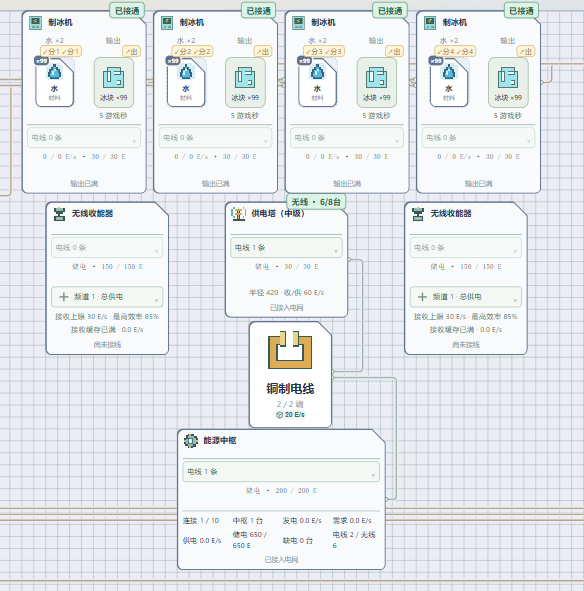Click the 已接通 badge on the 分1 ice maker
This screenshot has width=584, height=591.
tap(127, 11)
